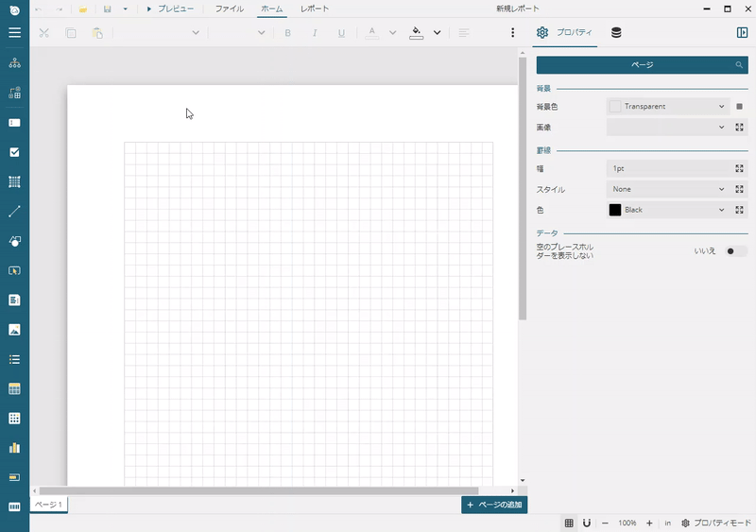Click the ページの追加 button
This screenshot has width=756, height=532.
(x=494, y=506)
